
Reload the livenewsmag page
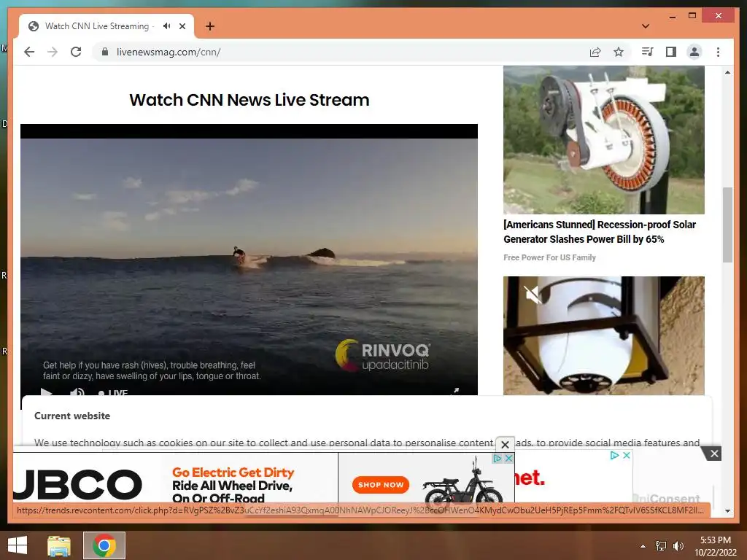click(76, 52)
